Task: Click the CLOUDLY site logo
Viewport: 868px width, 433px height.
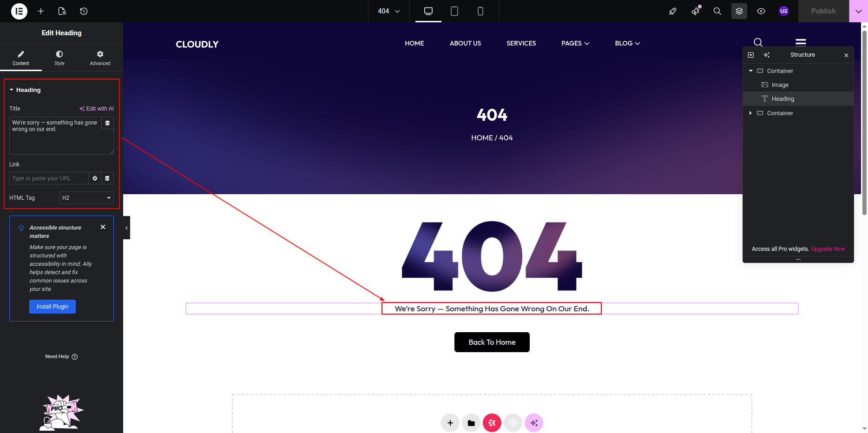Action: point(197,44)
